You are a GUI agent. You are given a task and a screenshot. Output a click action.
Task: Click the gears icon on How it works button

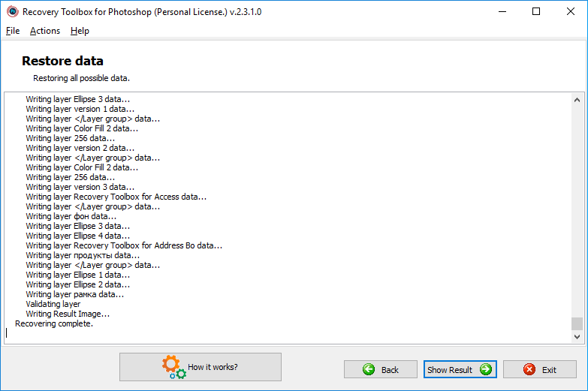click(174, 367)
